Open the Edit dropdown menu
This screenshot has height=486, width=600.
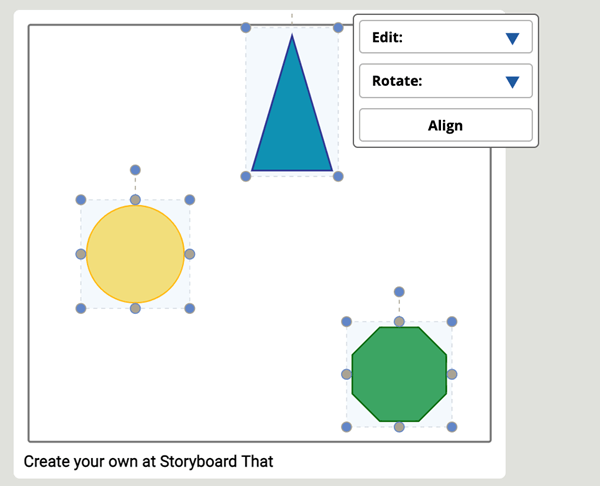coord(446,37)
